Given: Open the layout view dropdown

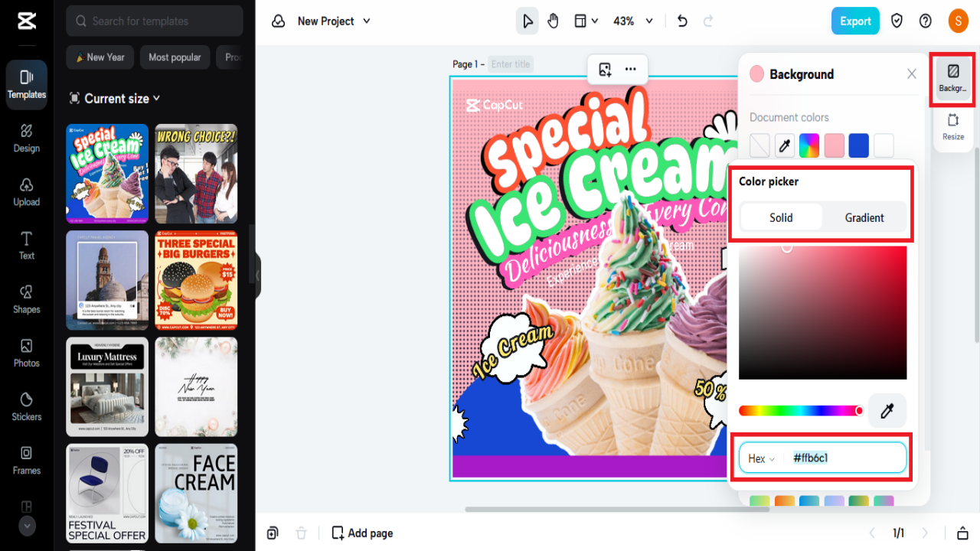Looking at the screenshot, I should [x=586, y=21].
